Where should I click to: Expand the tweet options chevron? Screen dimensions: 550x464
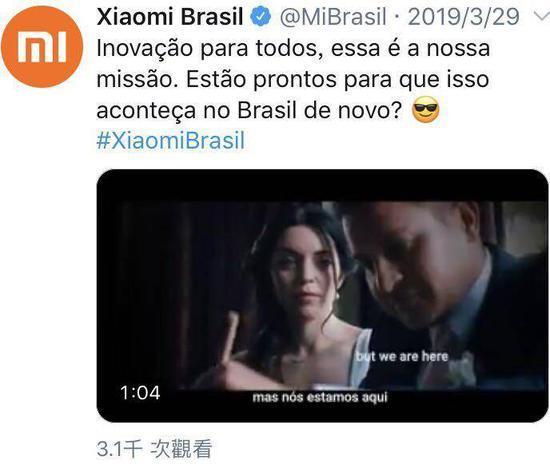[542, 16]
